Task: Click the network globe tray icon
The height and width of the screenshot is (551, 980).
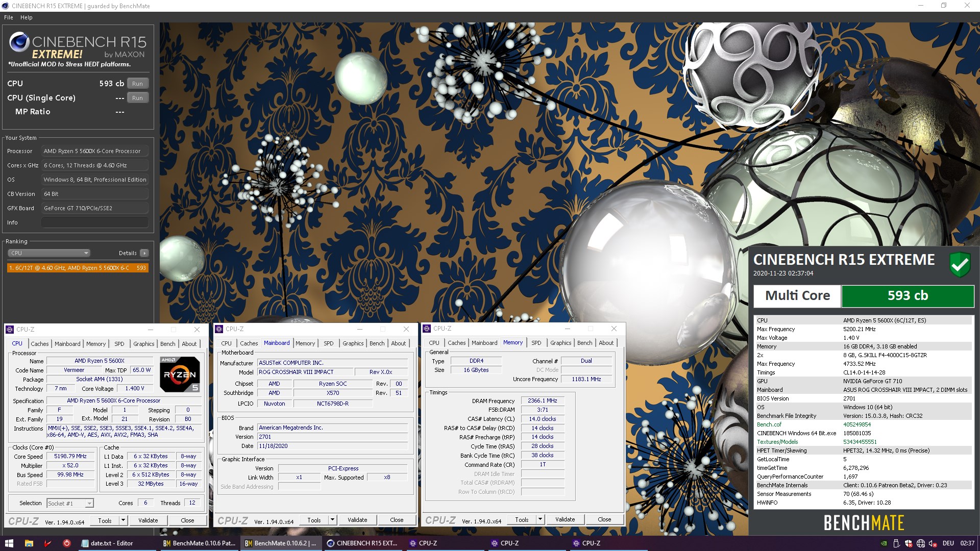Action: click(x=921, y=543)
